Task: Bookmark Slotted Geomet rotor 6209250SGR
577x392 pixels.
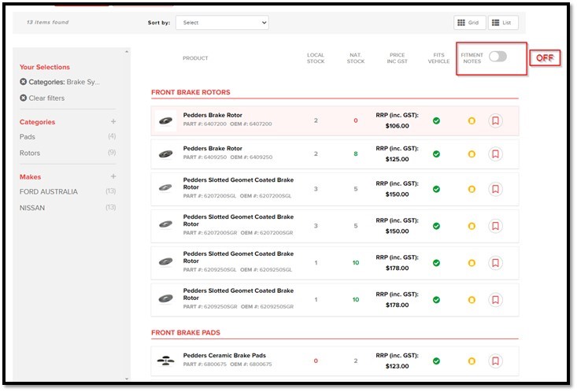Action: (x=495, y=300)
